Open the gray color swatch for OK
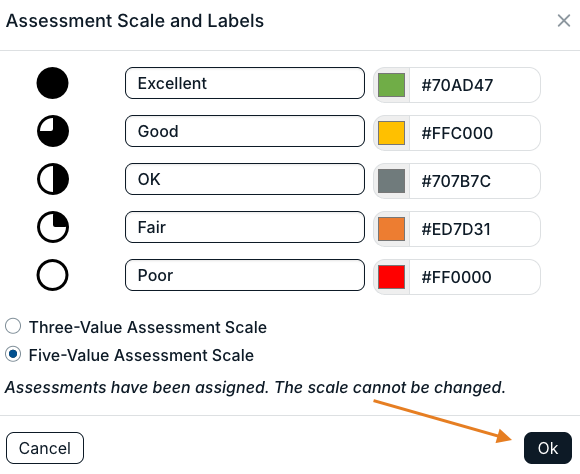 pos(391,181)
